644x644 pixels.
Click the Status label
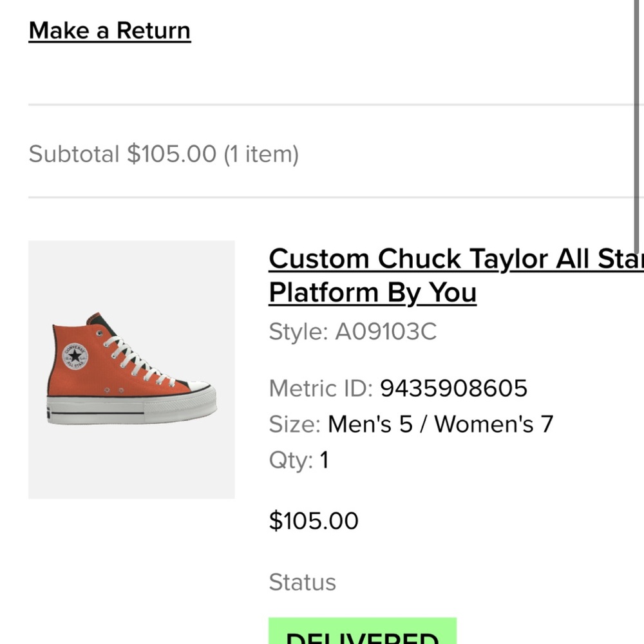[302, 582]
